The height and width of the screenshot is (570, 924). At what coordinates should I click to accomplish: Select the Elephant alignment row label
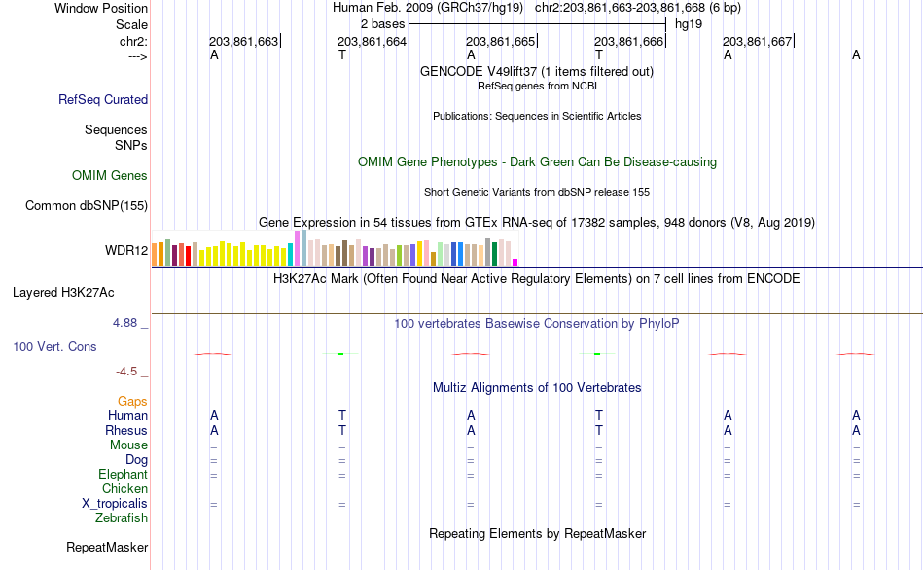(x=123, y=475)
